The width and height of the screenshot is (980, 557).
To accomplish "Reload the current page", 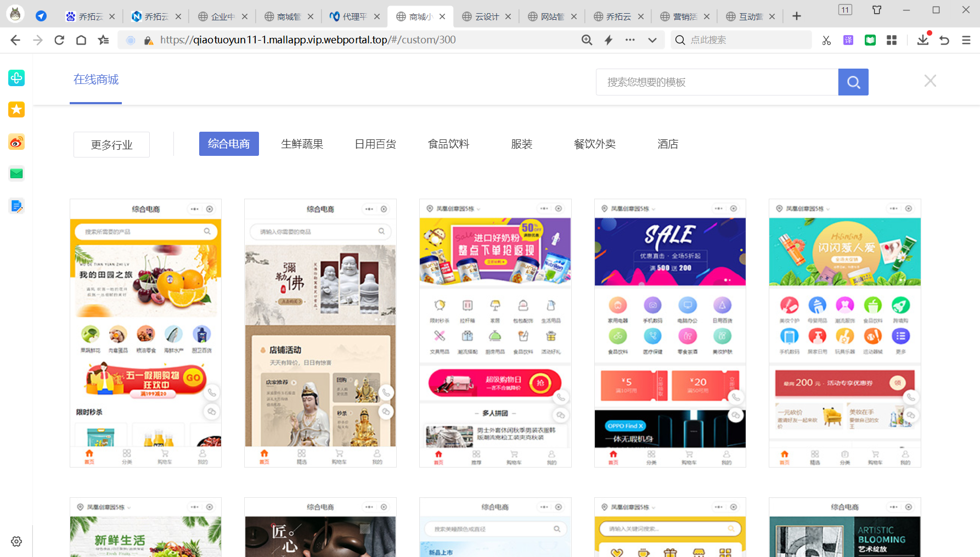I will pyautogui.click(x=59, y=40).
